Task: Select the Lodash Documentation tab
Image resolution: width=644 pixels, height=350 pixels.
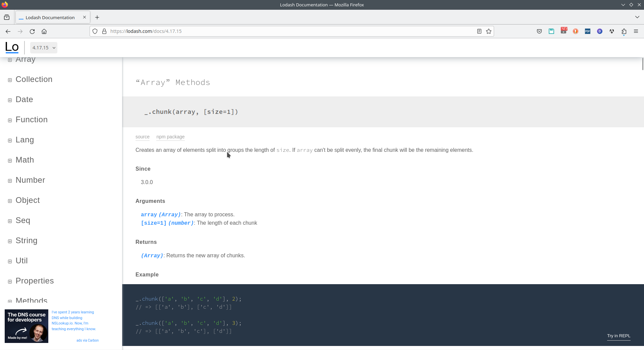Action: pyautogui.click(x=50, y=17)
